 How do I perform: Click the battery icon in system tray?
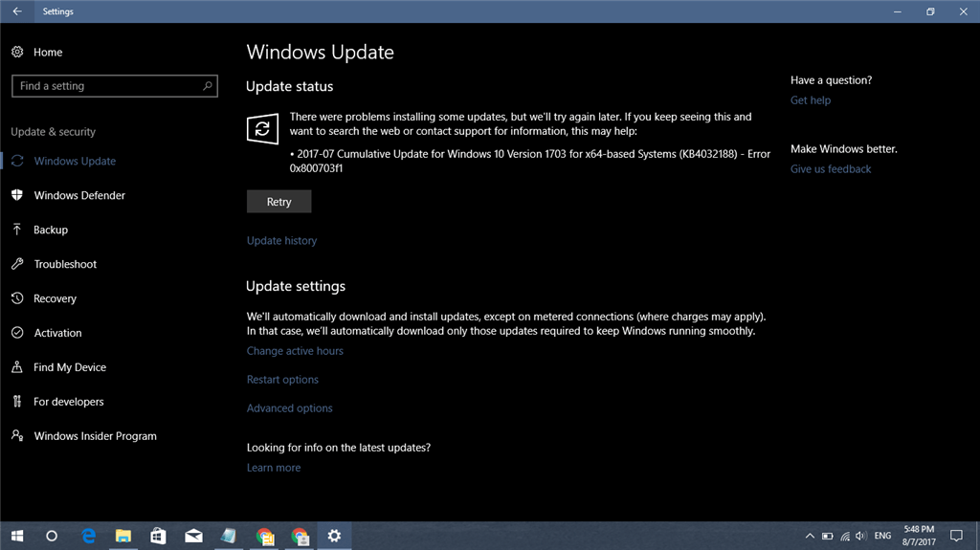pos(828,536)
